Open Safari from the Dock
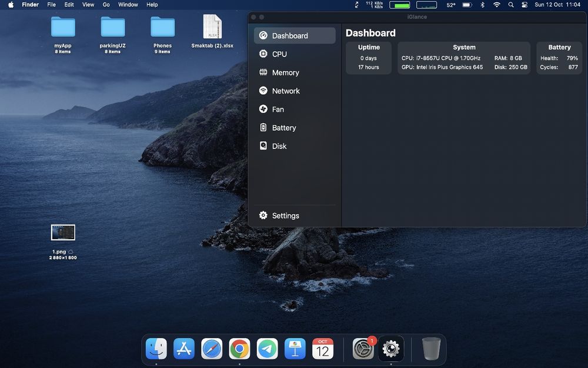Viewport: 588px width, 368px height. [x=212, y=349]
